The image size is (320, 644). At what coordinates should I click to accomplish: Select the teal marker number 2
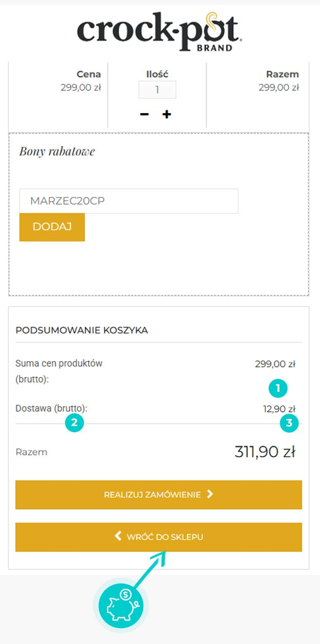point(74,423)
